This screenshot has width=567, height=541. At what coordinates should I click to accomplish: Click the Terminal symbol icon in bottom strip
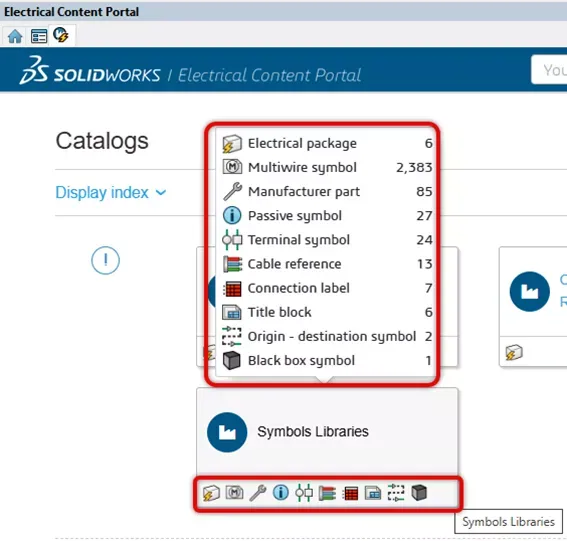[304, 493]
